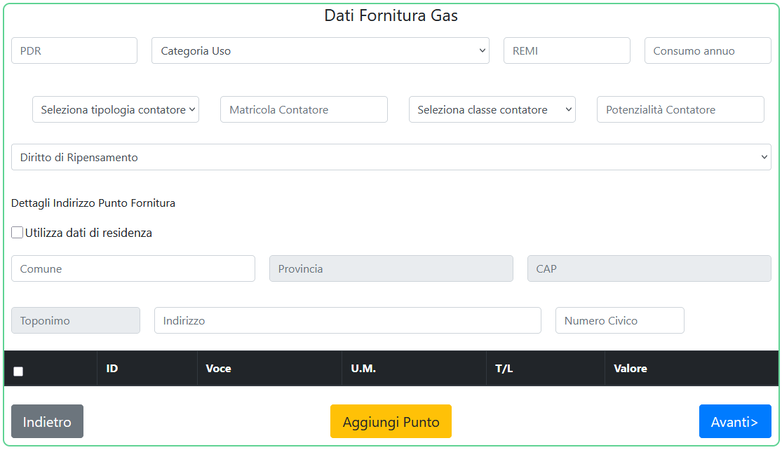782x450 pixels.
Task: Proceed with the Avanti> button
Action: [735, 422]
